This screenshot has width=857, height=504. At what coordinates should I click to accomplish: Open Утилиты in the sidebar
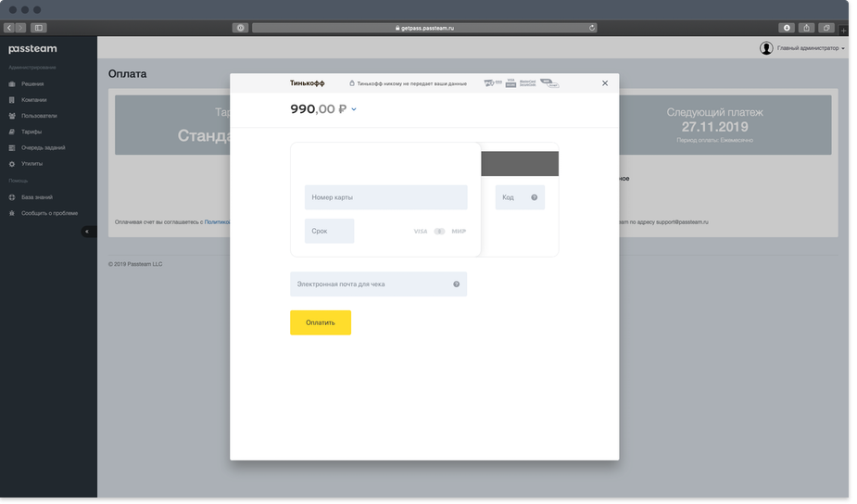click(32, 164)
